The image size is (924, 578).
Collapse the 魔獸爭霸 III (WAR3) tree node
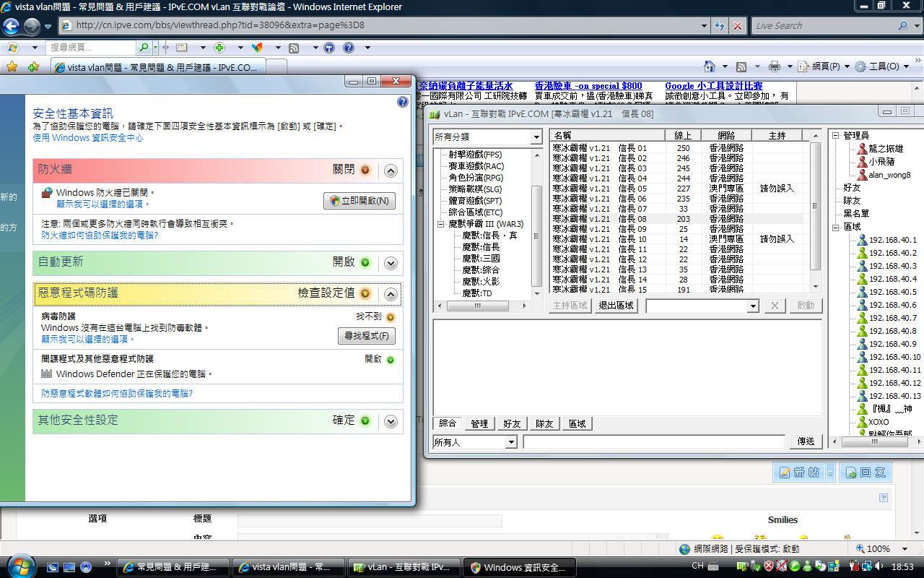tap(440, 224)
